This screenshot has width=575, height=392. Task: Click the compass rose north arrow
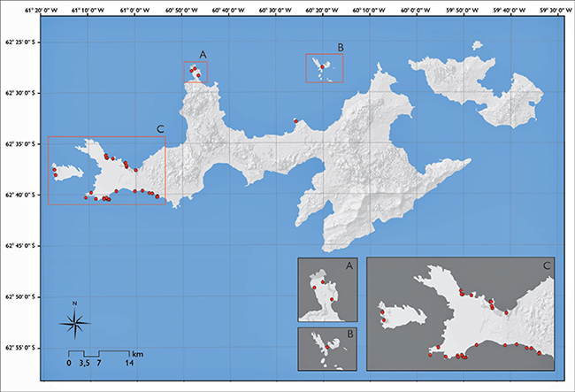click(76, 323)
